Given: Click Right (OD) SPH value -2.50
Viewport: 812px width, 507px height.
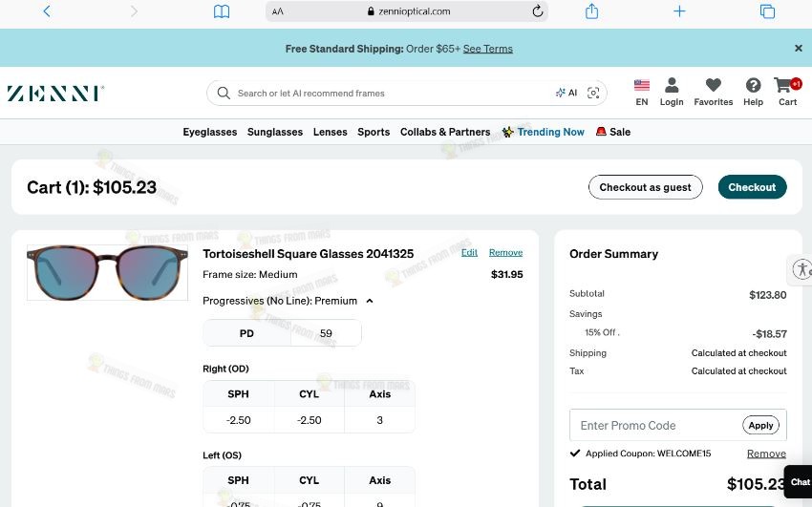Looking at the screenshot, I should 238,420.
